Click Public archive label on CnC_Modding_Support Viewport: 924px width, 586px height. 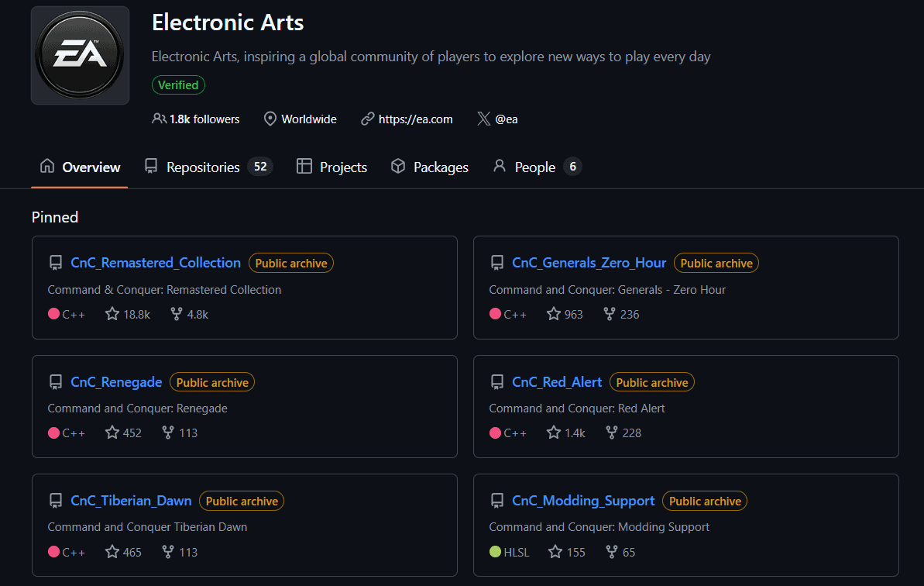click(705, 501)
